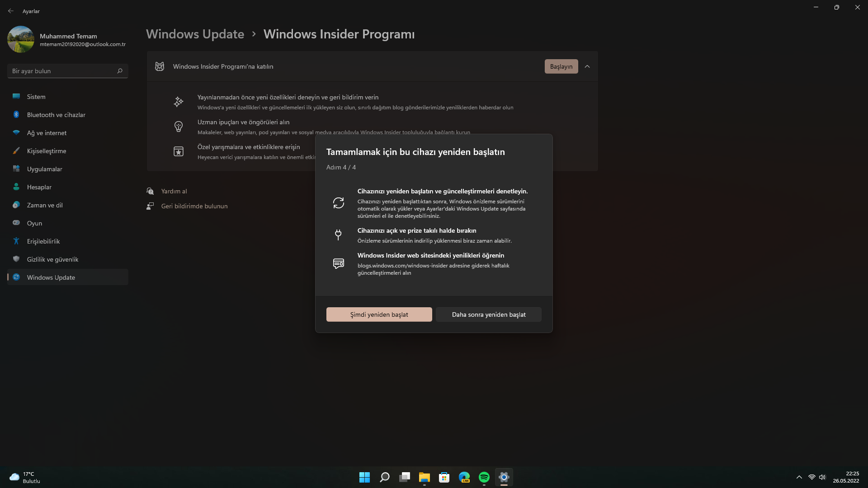Open Spotify from the taskbar
Viewport: 868px width, 488px height.
(484, 477)
